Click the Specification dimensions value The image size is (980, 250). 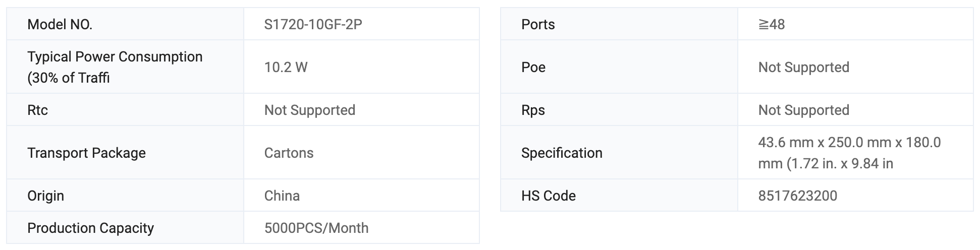pos(849,153)
